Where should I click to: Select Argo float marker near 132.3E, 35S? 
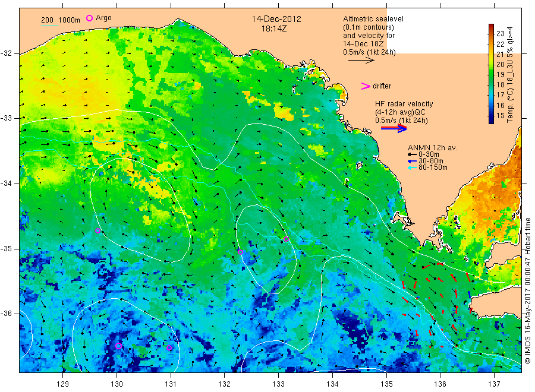[x=240, y=252]
